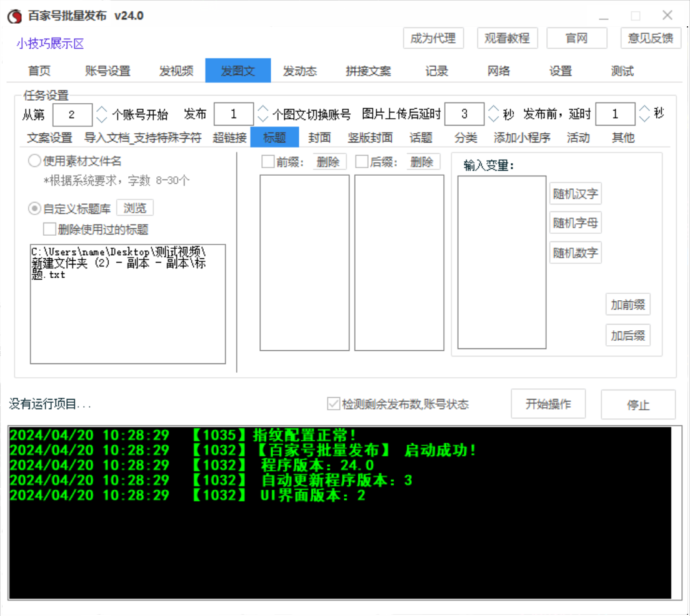Open the 首页 tab
The width and height of the screenshot is (690, 616).
coord(39,71)
